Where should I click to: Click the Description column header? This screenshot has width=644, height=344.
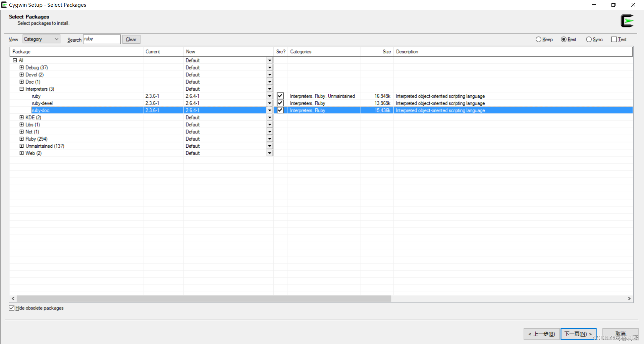[x=513, y=52]
